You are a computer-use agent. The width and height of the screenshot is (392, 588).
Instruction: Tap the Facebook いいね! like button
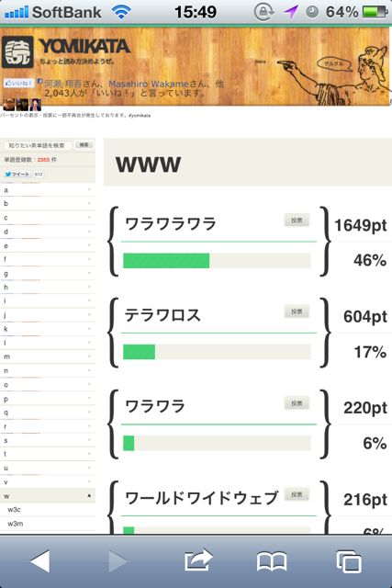click(x=18, y=83)
